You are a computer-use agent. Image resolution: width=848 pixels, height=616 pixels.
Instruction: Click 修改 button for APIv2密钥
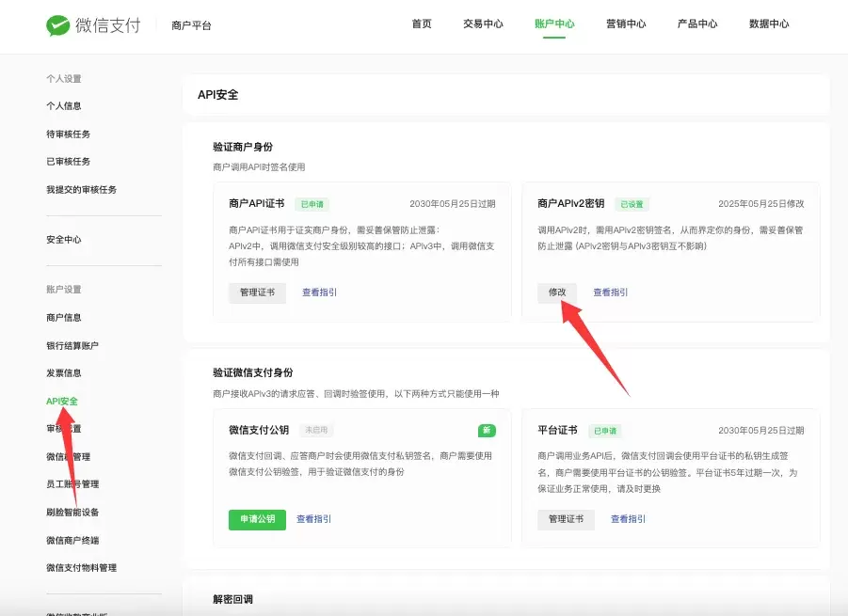[557, 292]
